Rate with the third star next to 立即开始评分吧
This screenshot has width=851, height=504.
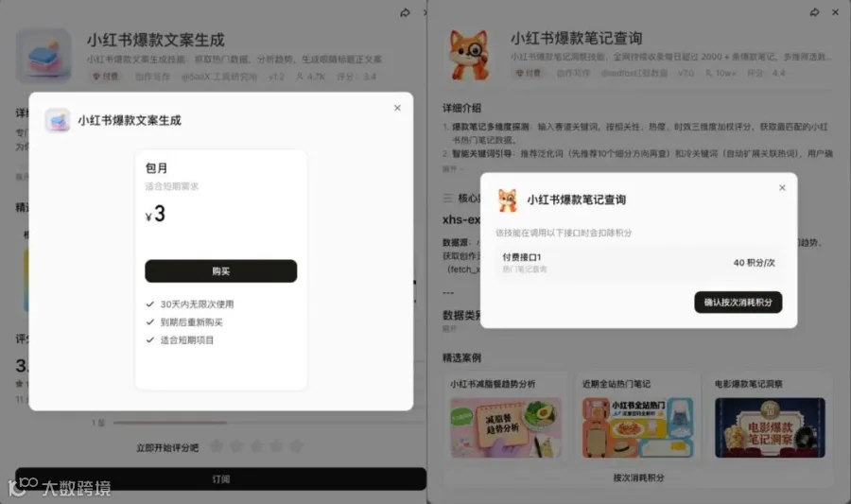coord(256,446)
